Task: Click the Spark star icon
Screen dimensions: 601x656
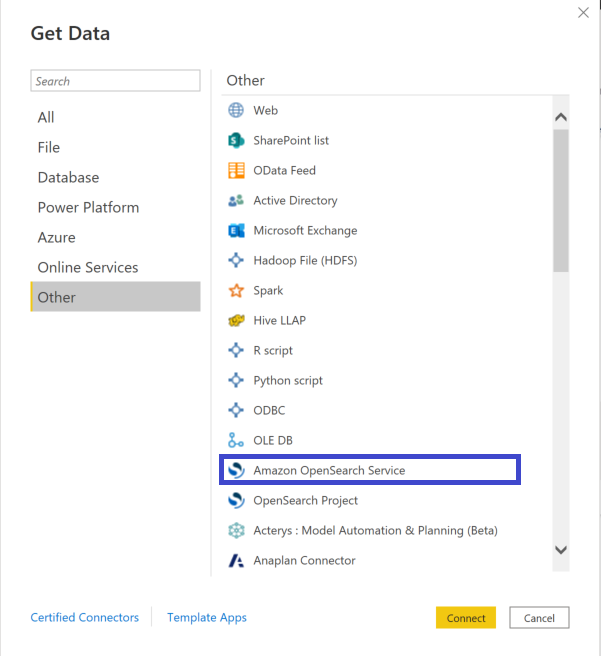Action: (236, 290)
